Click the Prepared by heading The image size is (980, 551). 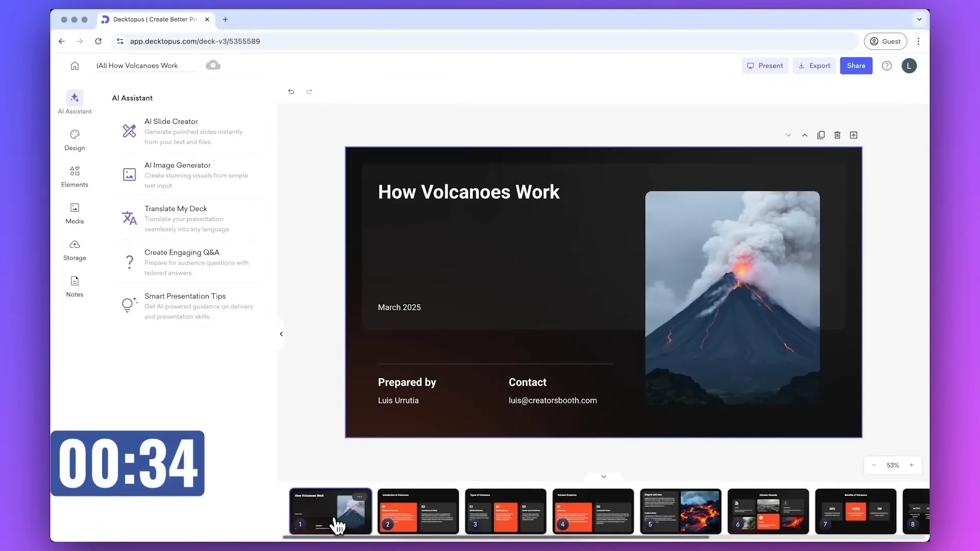tap(407, 382)
